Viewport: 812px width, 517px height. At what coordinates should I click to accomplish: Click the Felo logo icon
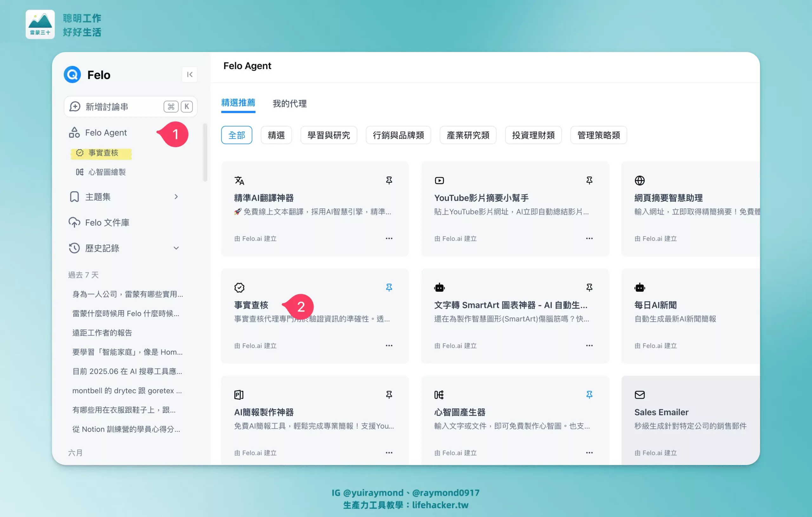pyautogui.click(x=72, y=75)
